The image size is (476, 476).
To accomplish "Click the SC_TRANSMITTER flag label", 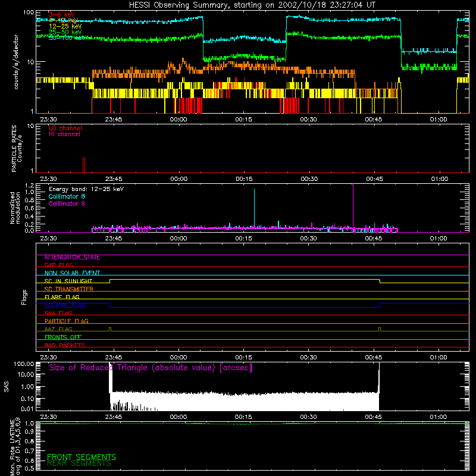I will [68, 289].
